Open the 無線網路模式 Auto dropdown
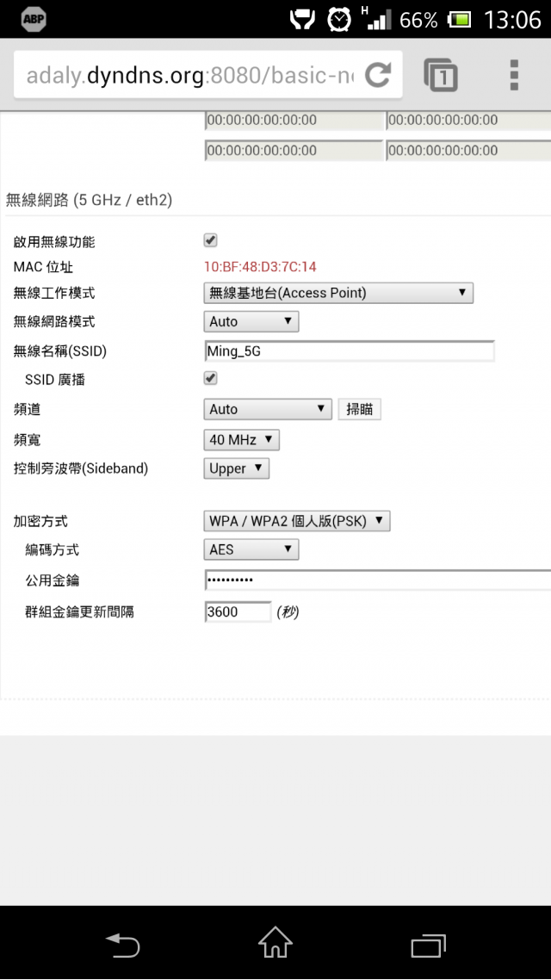Image resolution: width=551 pixels, height=980 pixels. (x=251, y=322)
